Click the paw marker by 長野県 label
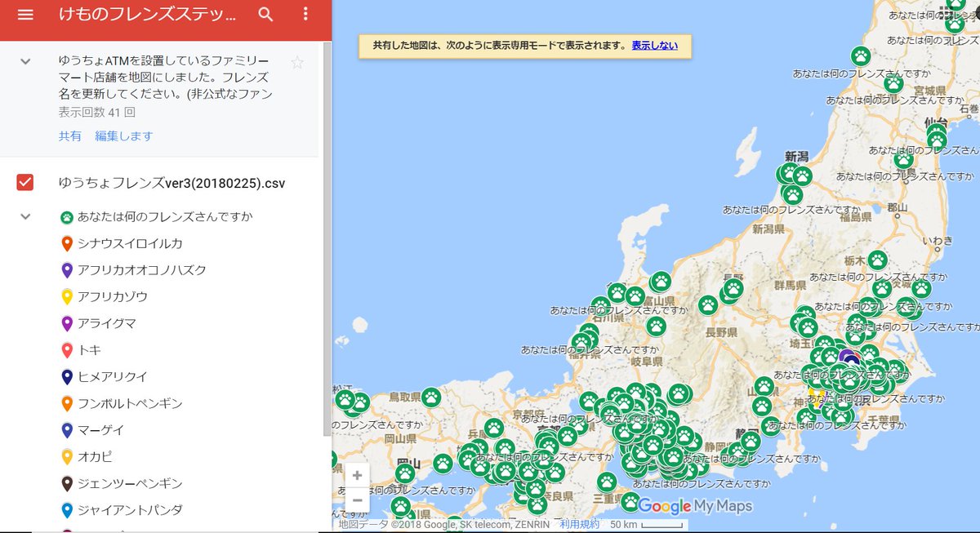980x533 pixels. pyautogui.click(x=708, y=305)
